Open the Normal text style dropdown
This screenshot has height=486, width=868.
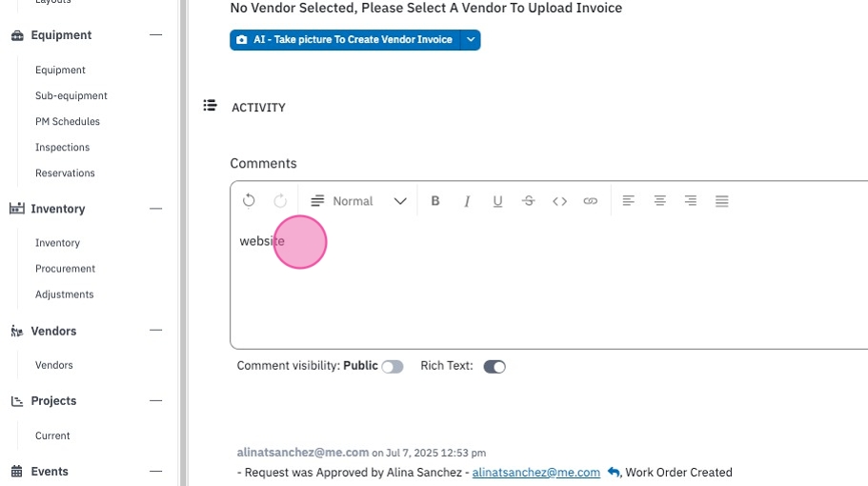tap(358, 201)
